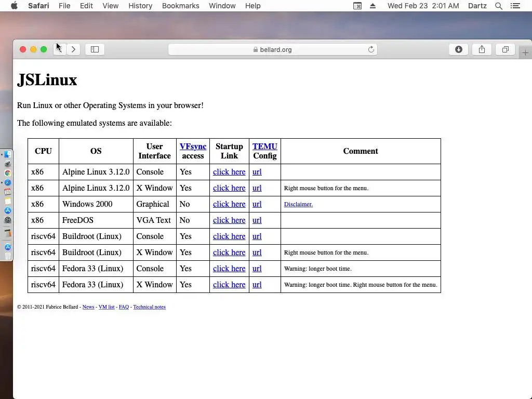Show downloads with the download arrow icon
The height and width of the screenshot is (399, 532).
(x=458, y=49)
